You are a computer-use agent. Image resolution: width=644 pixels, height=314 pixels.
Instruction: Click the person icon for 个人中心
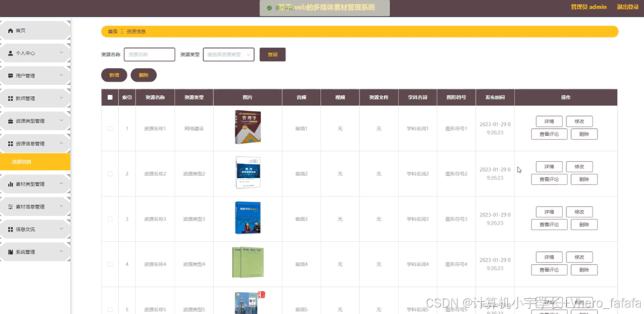[x=11, y=54]
